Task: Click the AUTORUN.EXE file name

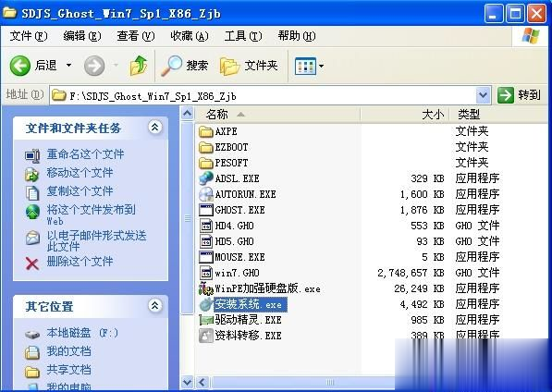Action: point(245,194)
